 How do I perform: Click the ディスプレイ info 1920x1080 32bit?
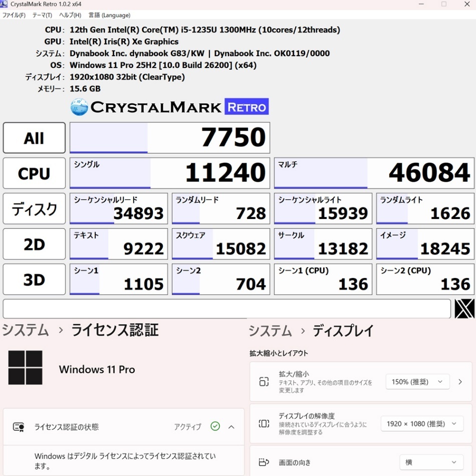(x=127, y=77)
